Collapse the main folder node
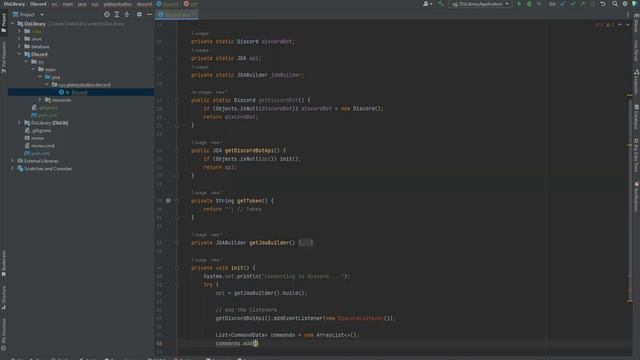 33,69
